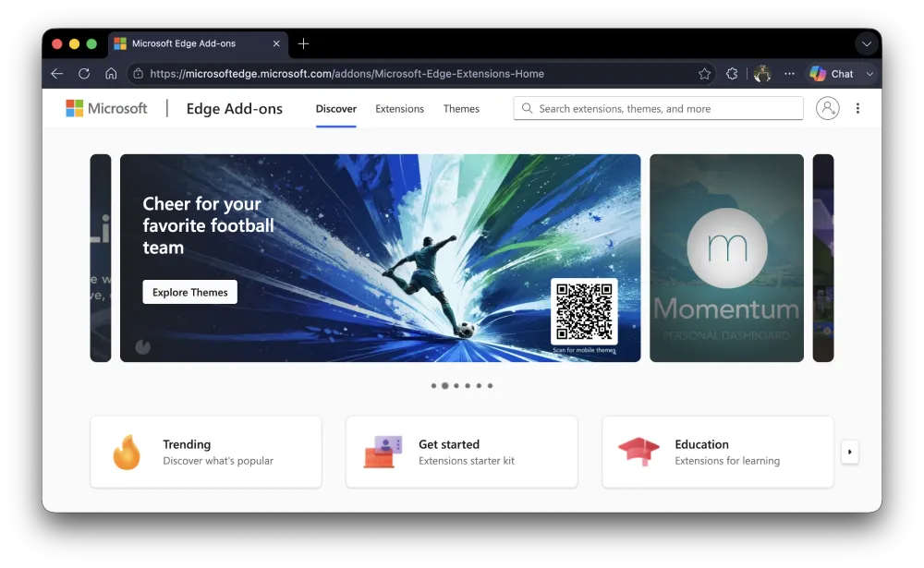Click the magnifier icon in search box

coord(527,108)
